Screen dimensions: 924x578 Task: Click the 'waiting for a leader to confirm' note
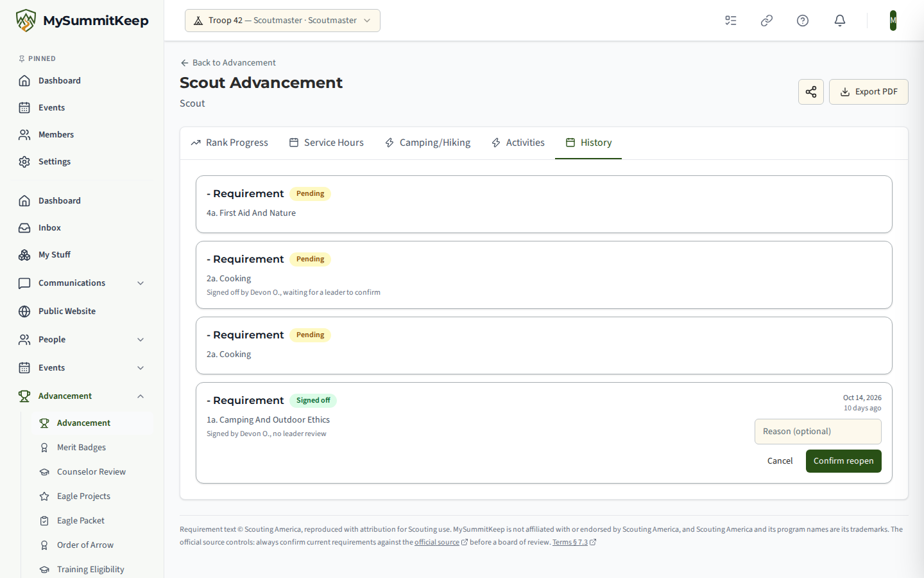click(x=332, y=293)
